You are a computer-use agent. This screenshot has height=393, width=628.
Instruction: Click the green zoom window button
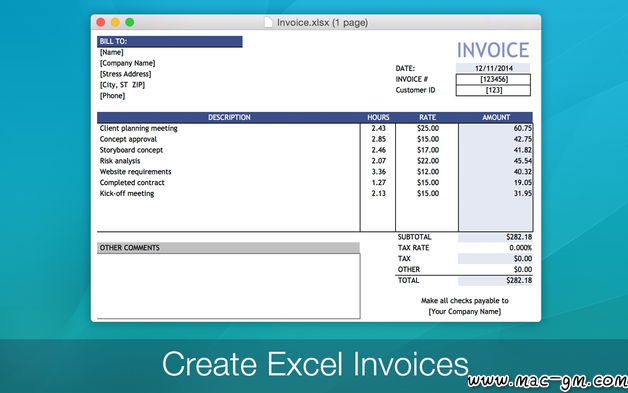130,22
